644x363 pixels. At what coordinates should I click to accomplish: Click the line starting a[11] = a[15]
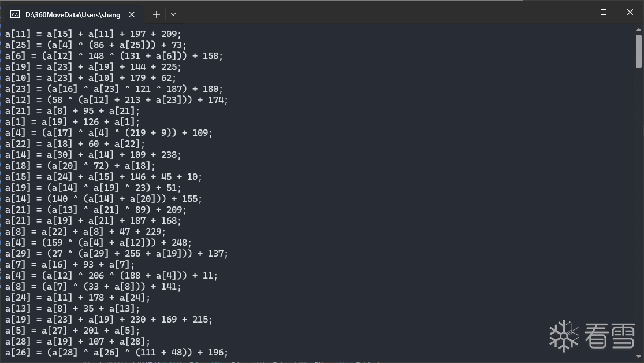pos(93,34)
